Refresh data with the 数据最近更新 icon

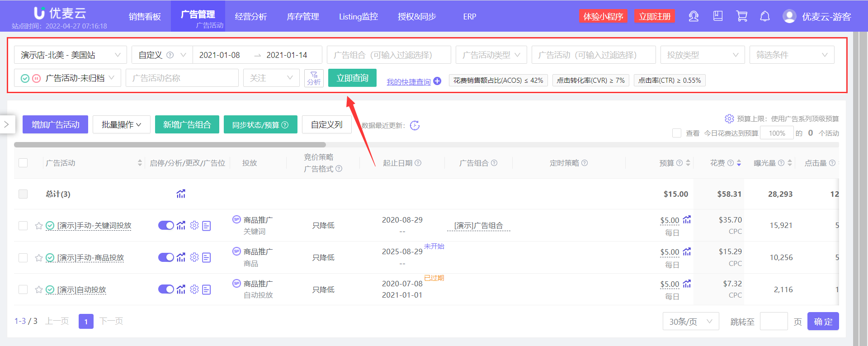click(x=415, y=125)
